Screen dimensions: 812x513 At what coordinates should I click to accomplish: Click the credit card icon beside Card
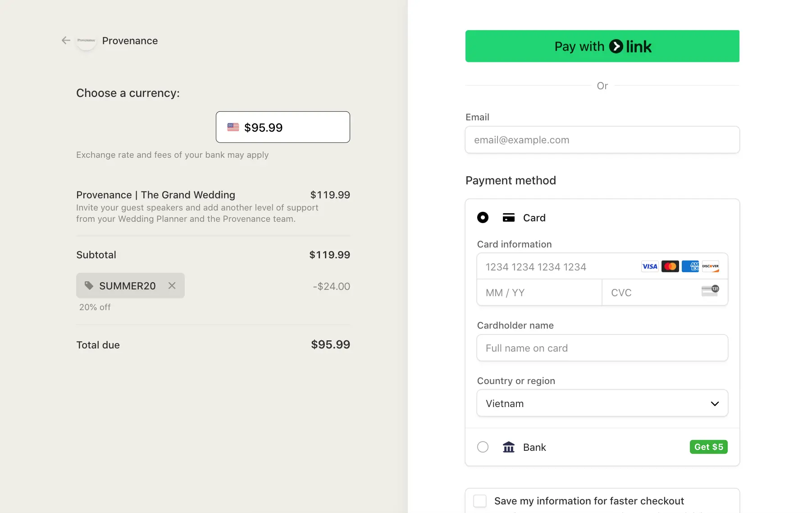click(509, 218)
